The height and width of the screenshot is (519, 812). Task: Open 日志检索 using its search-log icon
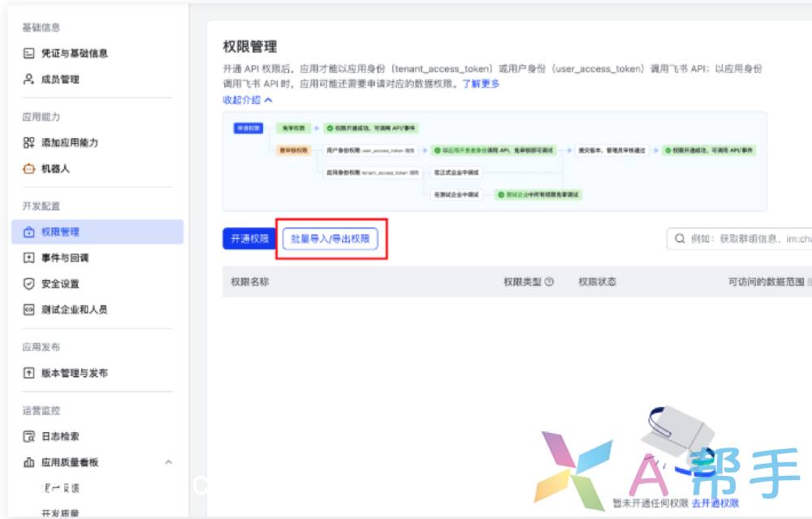[x=28, y=437]
